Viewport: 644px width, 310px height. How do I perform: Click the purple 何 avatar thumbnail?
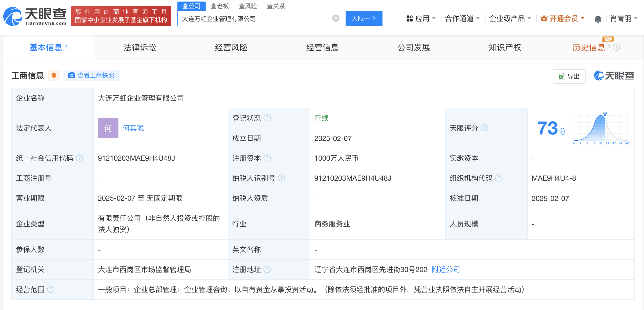108,128
